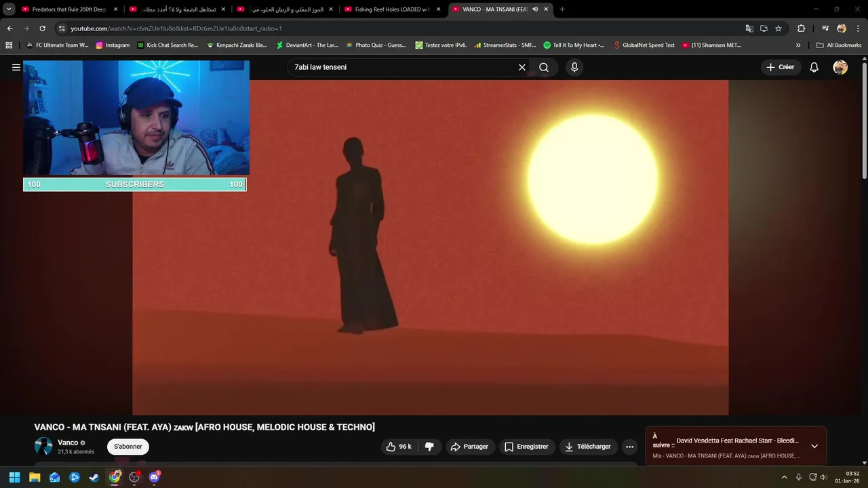
Task: Go back with the browser back arrow
Action: coord(9,28)
